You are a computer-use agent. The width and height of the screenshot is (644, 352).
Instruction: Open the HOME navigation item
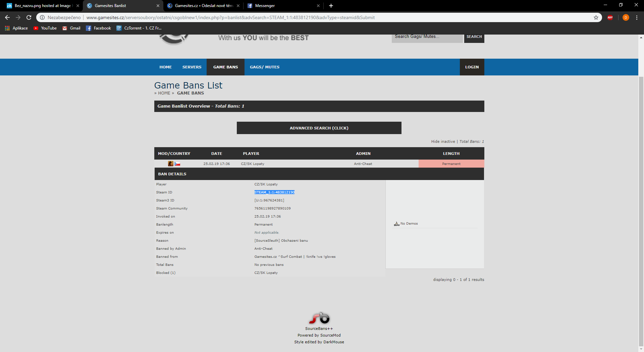point(165,67)
